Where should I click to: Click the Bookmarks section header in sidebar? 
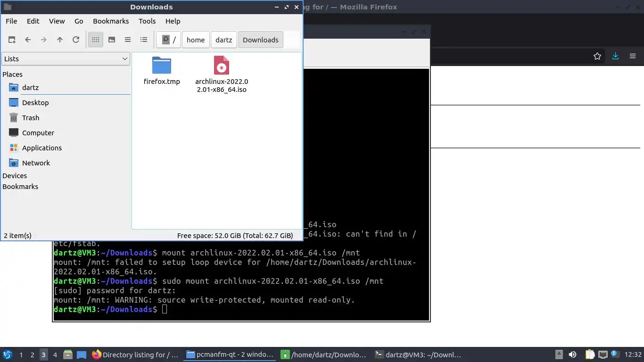pyautogui.click(x=20, y=187)
